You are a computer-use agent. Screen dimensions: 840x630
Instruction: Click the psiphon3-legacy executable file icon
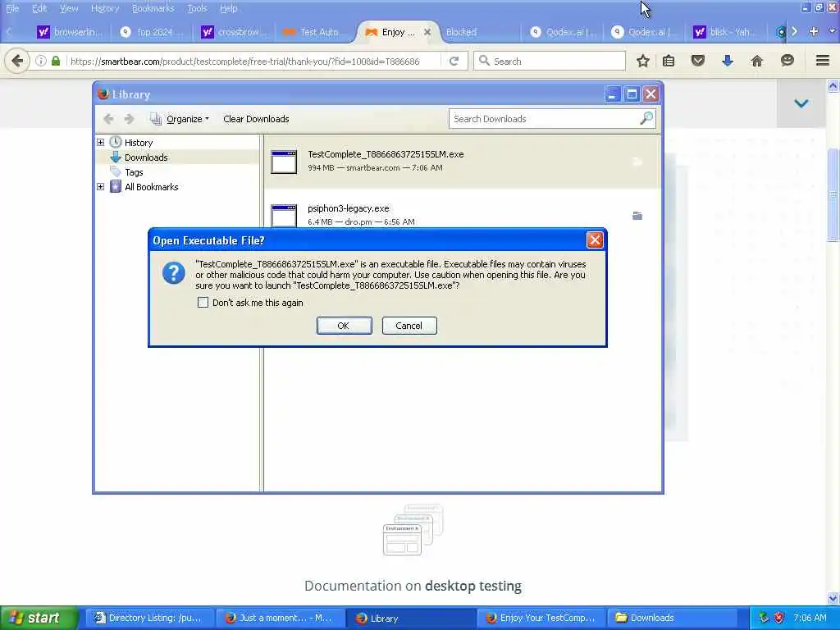pyautogui.click(x=284, y=216)
